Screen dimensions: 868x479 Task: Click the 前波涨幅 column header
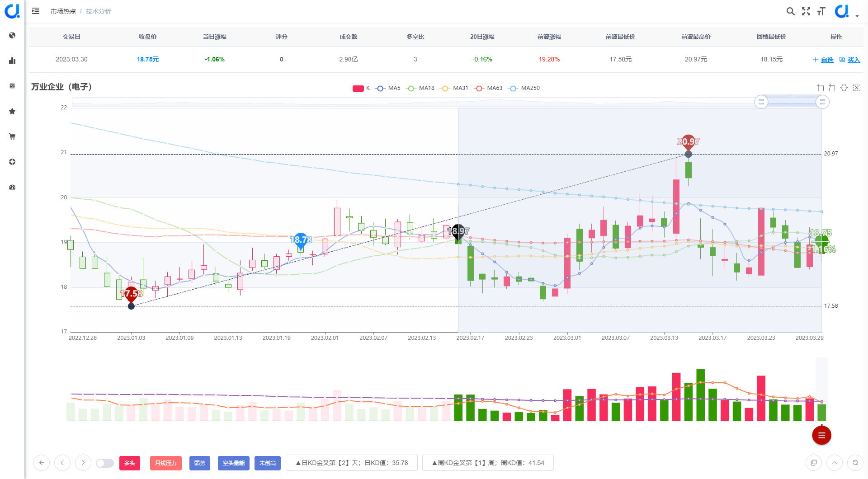pyautogui.click(x=549, y=37)
